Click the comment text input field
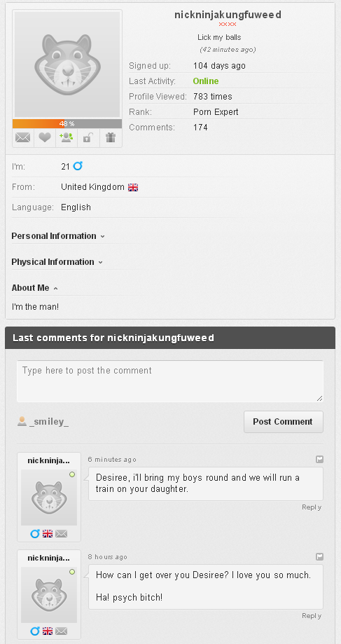 point(170,381)
